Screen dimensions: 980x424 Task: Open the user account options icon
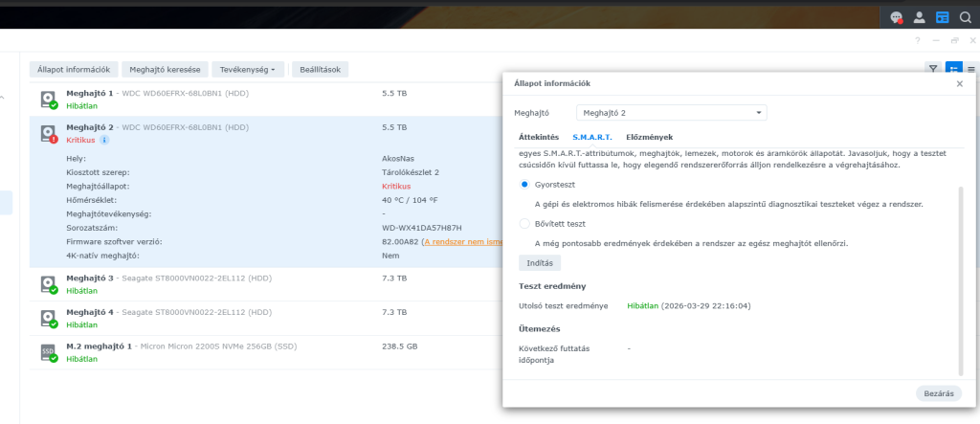pyautogui.click(x=920, y=16)
